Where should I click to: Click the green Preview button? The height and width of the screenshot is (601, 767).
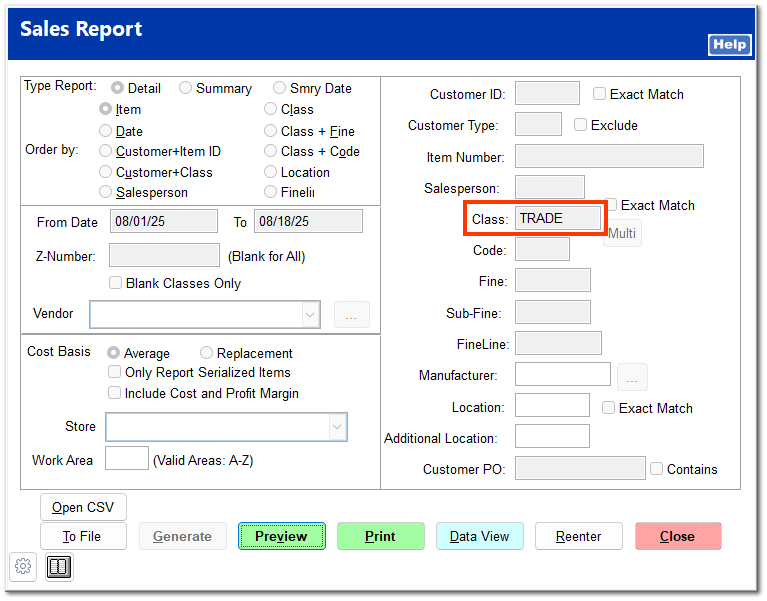pos(282,536)
